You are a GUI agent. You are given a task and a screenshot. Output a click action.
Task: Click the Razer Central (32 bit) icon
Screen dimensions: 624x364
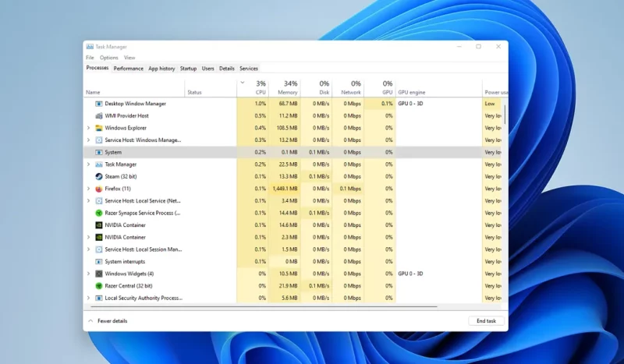coord(99,286)
